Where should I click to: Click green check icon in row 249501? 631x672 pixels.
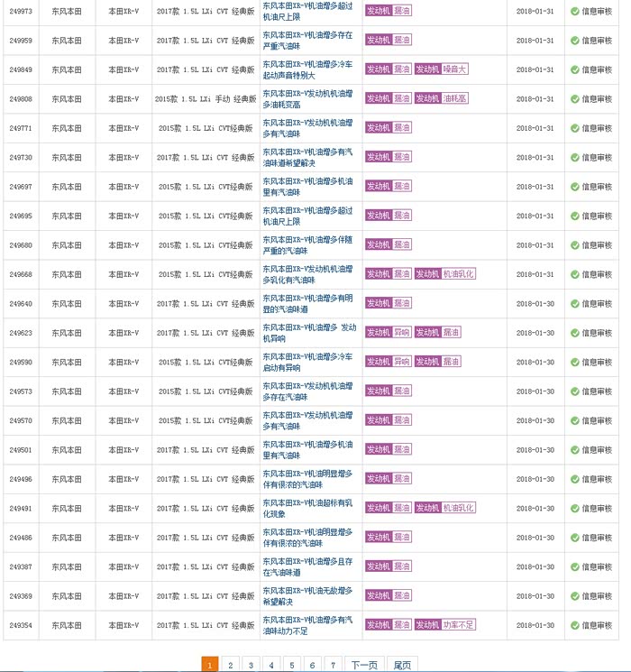tap(574, 449)
